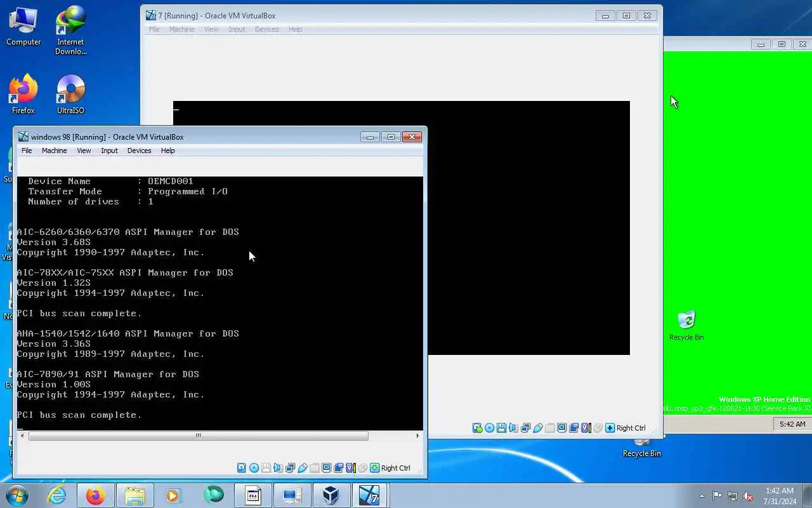Click volume icon in system tray
The height and width of the screenshot is (508, 812).
748,496
